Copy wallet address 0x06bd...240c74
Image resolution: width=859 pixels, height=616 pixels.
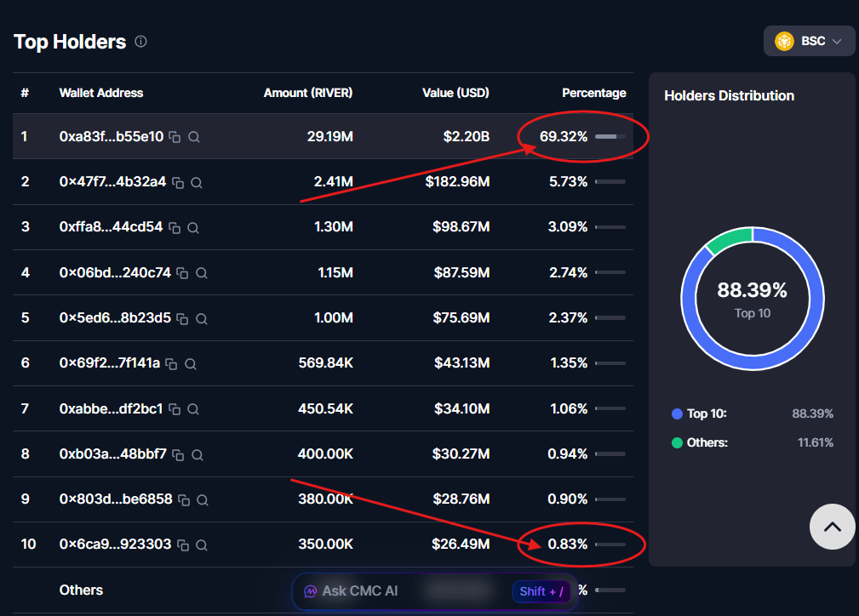182,273
